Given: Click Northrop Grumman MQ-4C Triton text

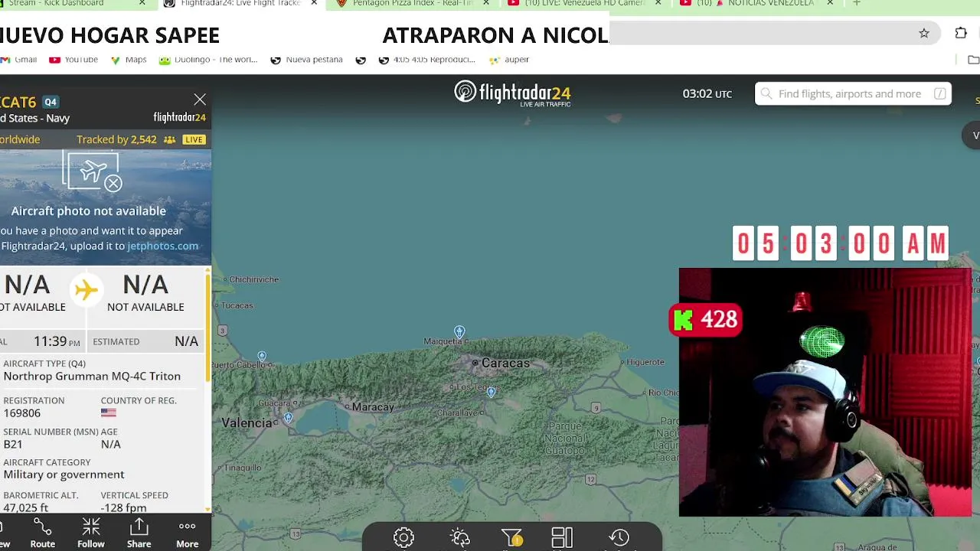Looking at the screenshot, I should point(92,377).
